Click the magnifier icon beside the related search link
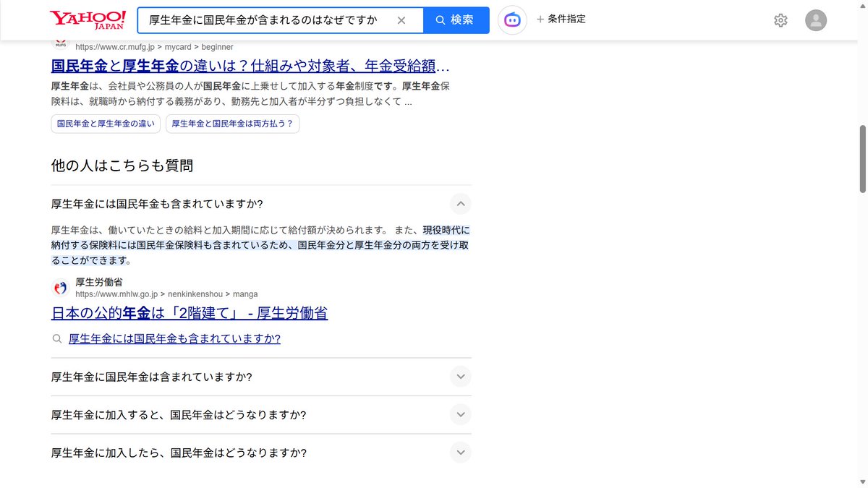This screenshot has height=488, width=868. (57, 338)
